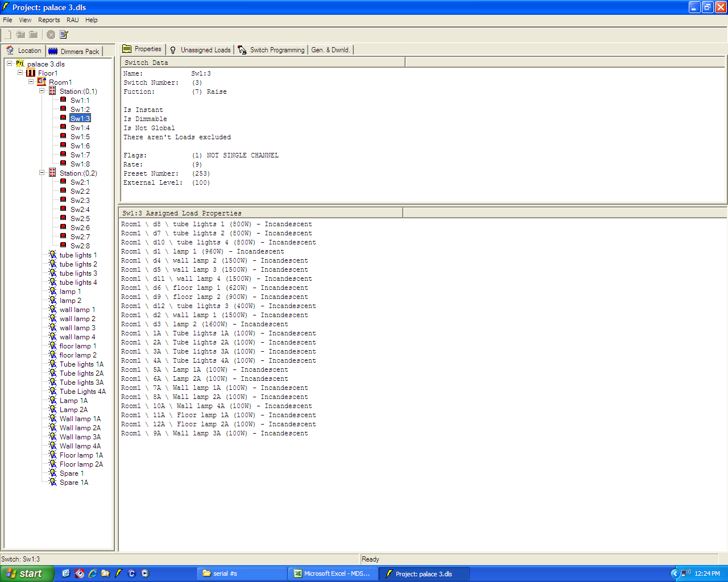Switch to the Dimmers Pack tab
The width and height of the screenshot is (728, 582).
(x=74, y=51)
